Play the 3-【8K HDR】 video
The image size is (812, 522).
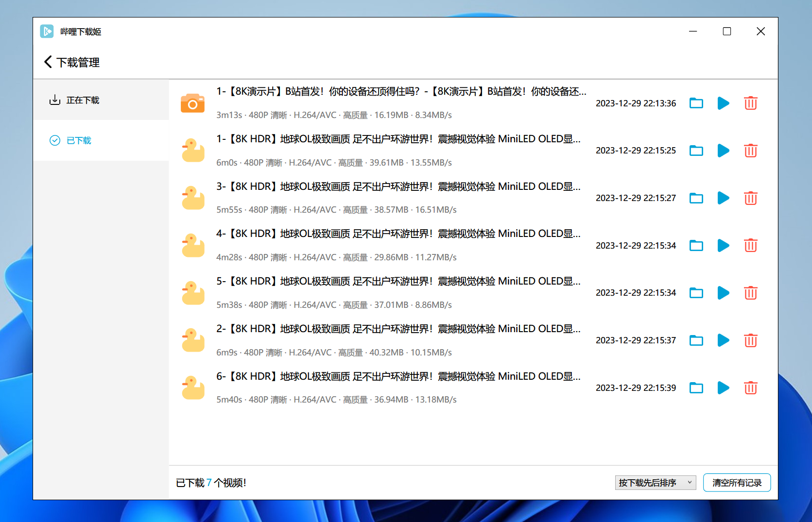[x=723, y=198]
